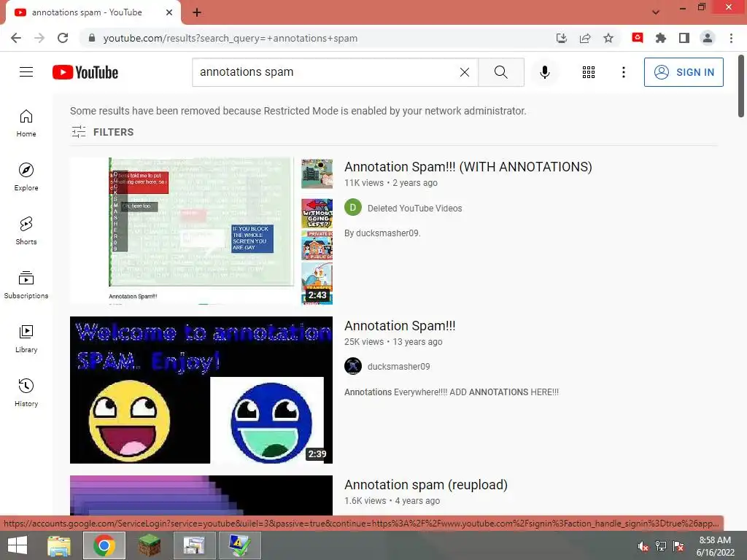This screenshot has width=747, height=560.
Task: Clear the search box with X
Action: click(465, 72)
